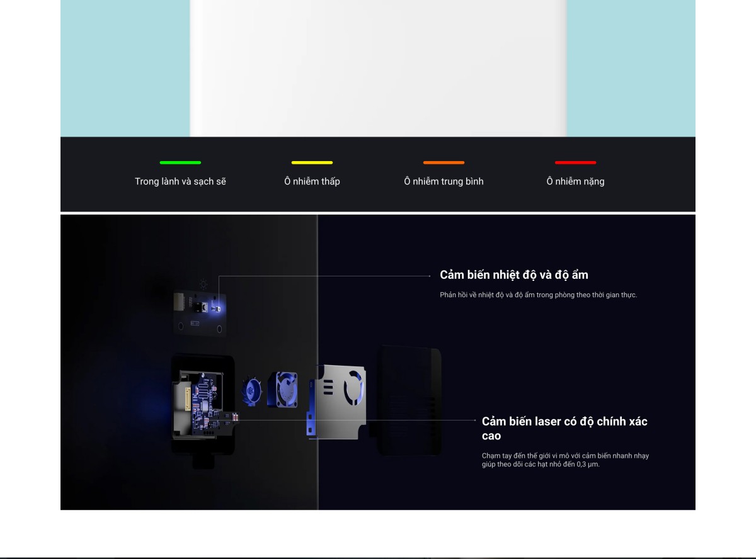Image resolution: width=756 pixels, height=559 pixels.
Task: Click the orange medium pollution indicator bar
Action: pos(444,162)
